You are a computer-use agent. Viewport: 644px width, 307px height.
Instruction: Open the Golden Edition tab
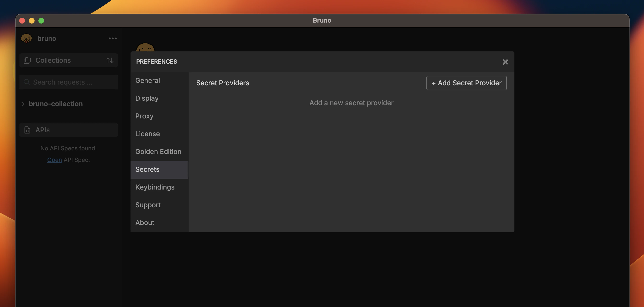(x=158, y=152)
